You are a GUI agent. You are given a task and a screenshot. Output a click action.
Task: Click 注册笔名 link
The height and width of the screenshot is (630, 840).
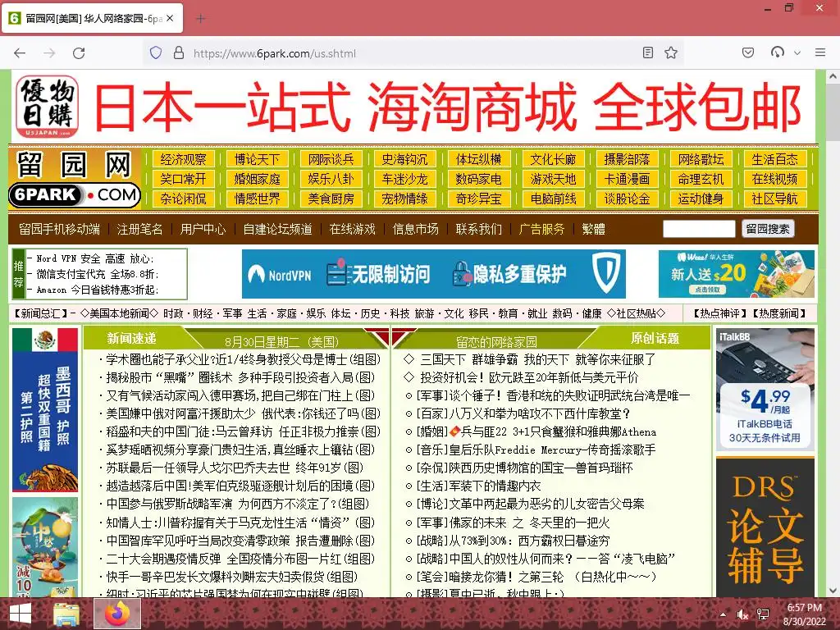click(139, 230)
